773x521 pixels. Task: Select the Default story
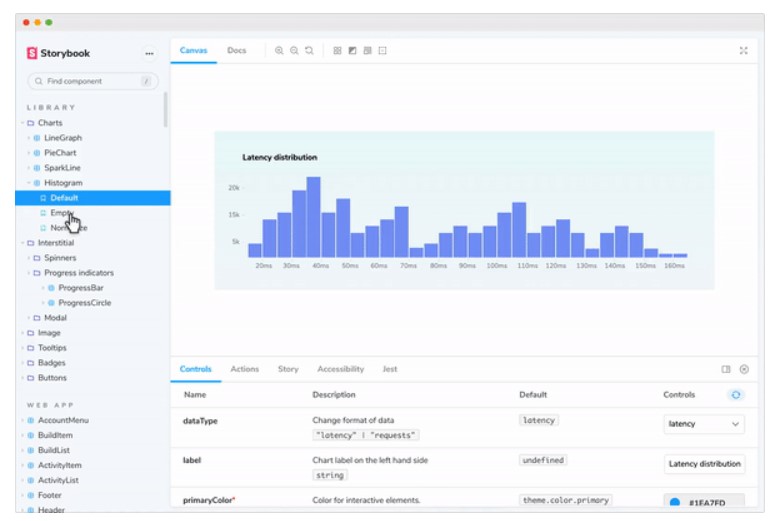click(93, 198)
